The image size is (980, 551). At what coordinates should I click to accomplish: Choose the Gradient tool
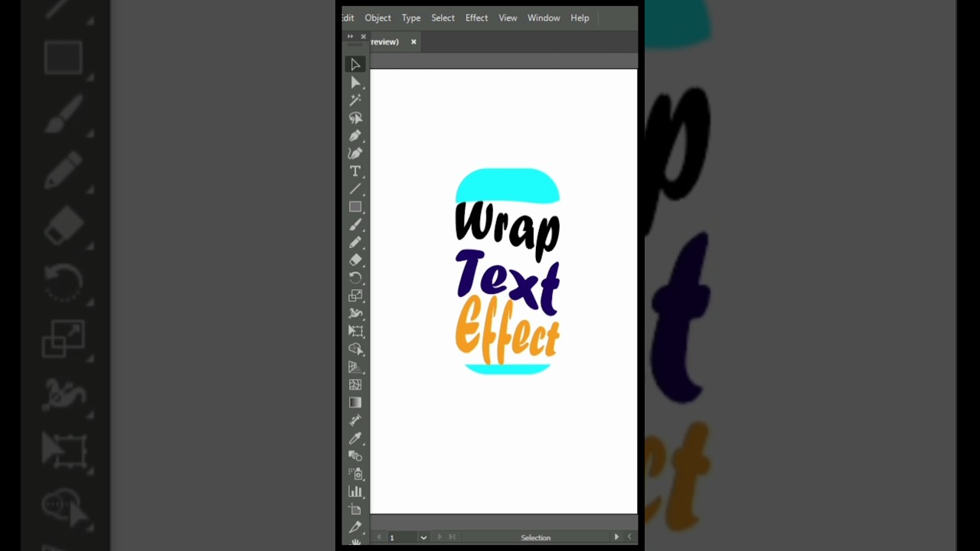click(355, 403)
